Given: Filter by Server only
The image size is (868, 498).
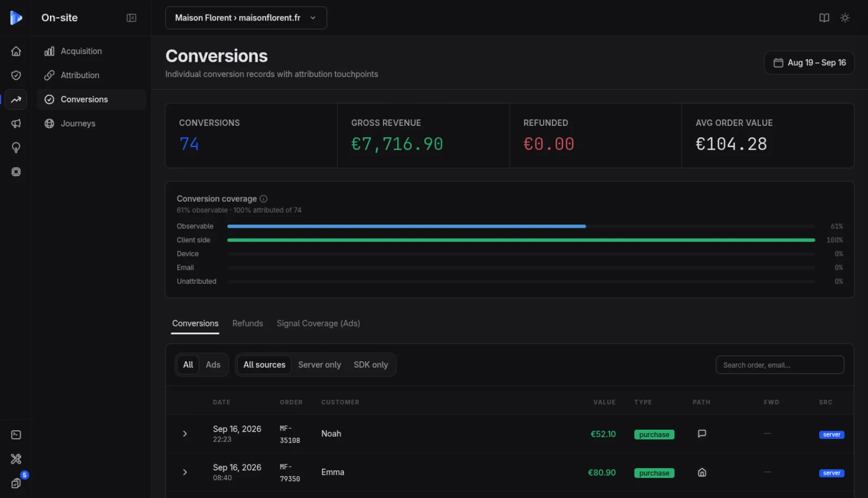Looking at the screenshot, I should pyautogui.click(x=320, y=365).
